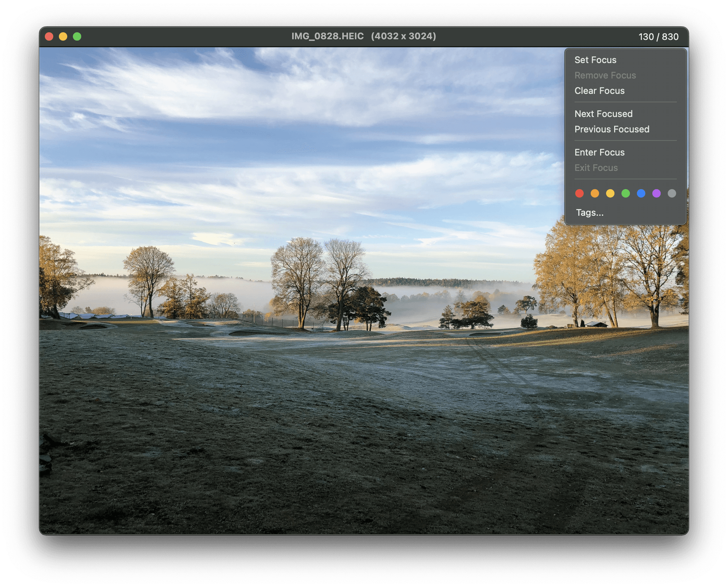
Task: Apply the red color tag
Action: point(579,193)
